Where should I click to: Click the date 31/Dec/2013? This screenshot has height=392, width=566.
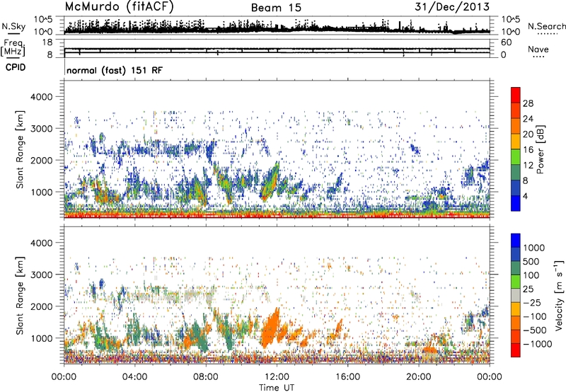pos(452,6)
